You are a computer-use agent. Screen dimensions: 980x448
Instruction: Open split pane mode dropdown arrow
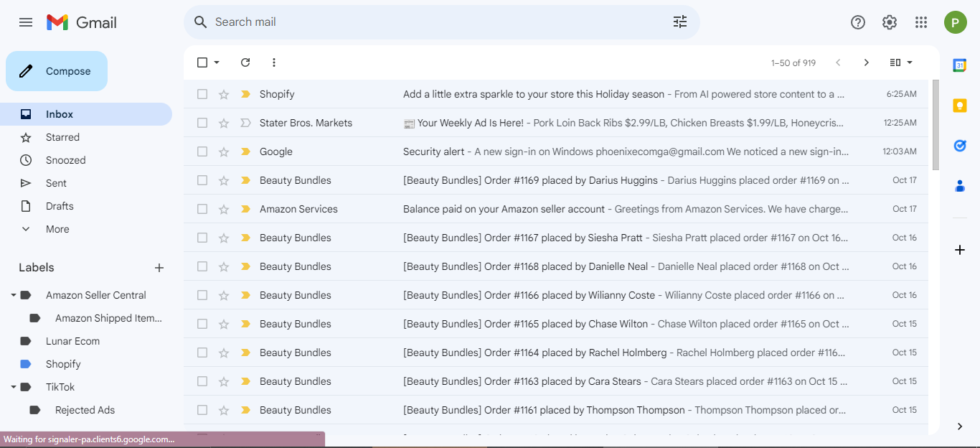tap(910, 62)
